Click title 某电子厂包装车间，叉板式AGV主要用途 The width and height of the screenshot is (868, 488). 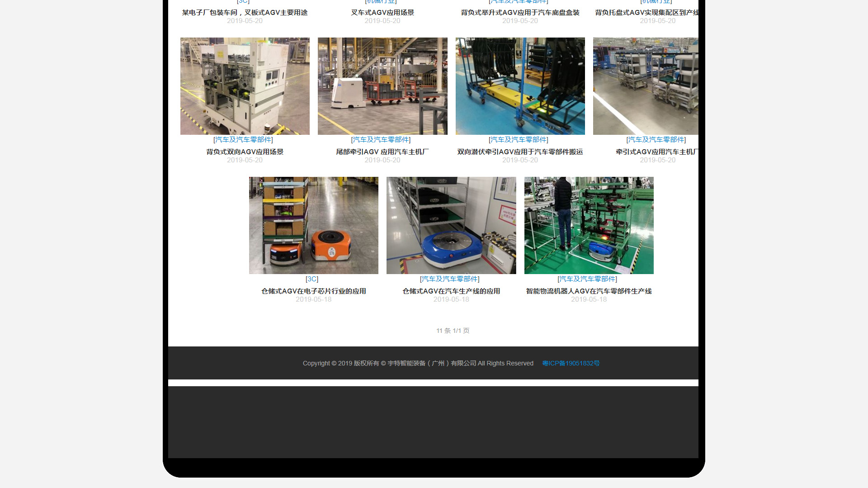[245, 13]
